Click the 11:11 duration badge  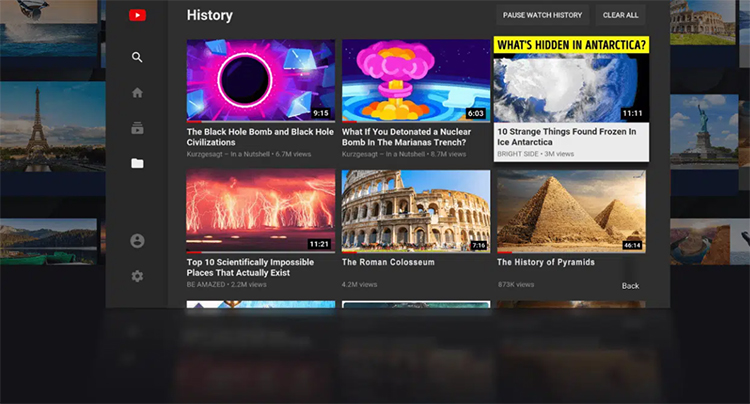(632, 113)
